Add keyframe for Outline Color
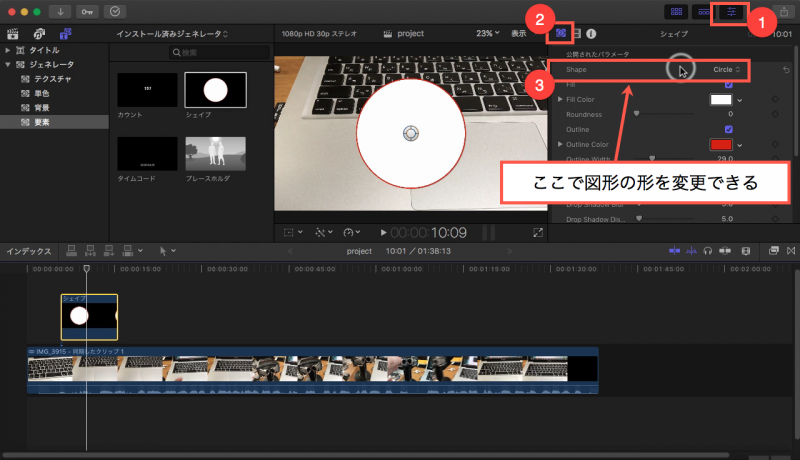This screenshot has height=460, width=800. 775,144
